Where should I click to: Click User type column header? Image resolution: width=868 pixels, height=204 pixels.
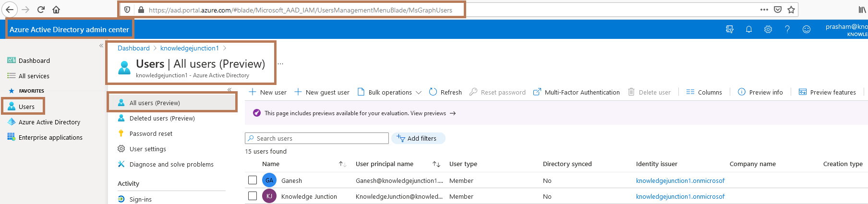point(463,164)
